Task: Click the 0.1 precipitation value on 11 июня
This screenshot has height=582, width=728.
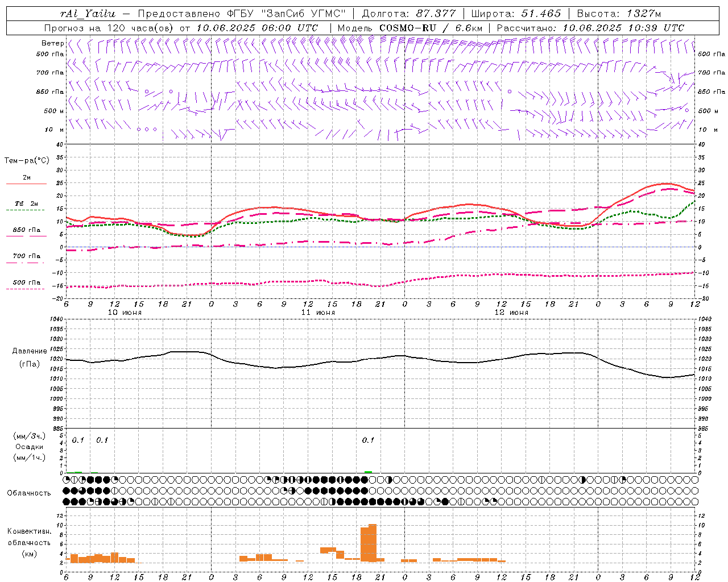Action: (x=368, y=440)
